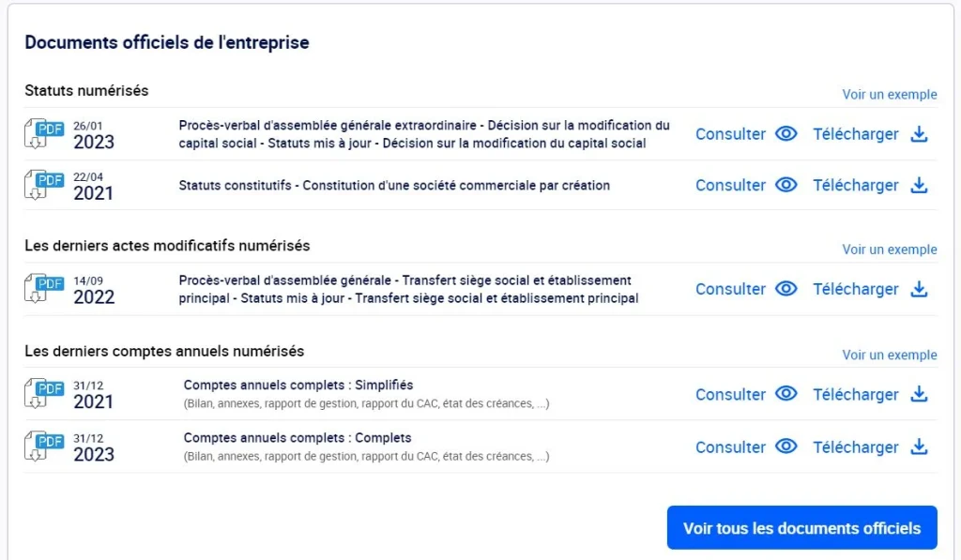
Task: Consulter the statuts constitutifs of 22/04/2021
Action: (x=731, y=185)
